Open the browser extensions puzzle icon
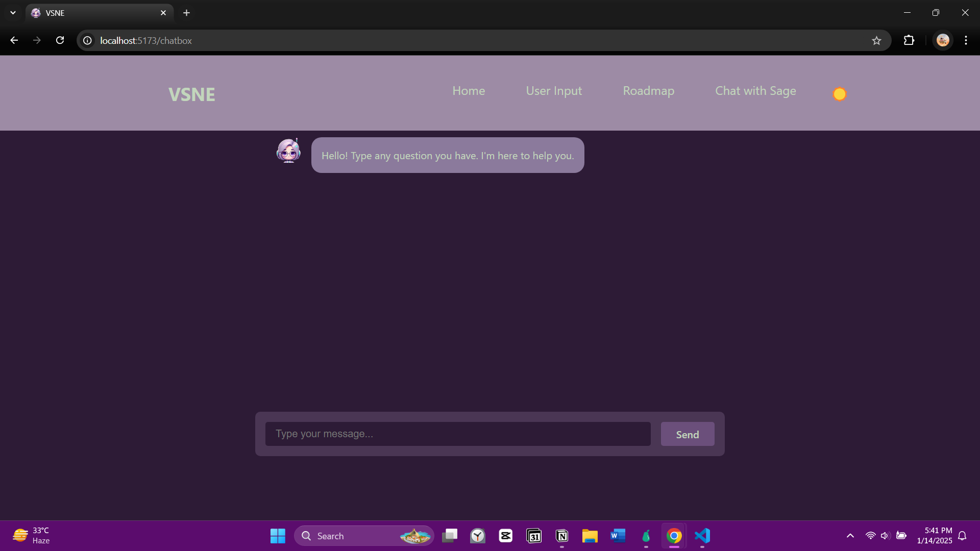Screen dimensions: 980x551 click(909, 40)
